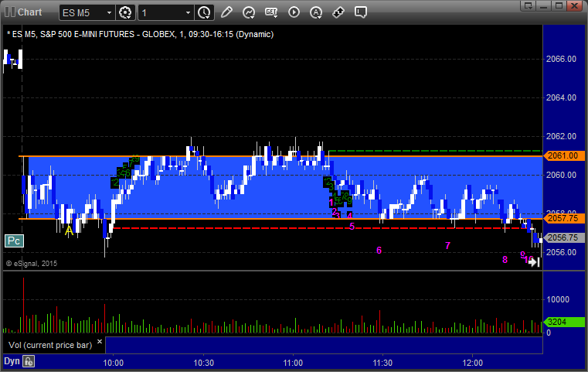This screenshot has height=372, width=588.
Task: Select the magenta 8 count marker
Action: (505, 259)
